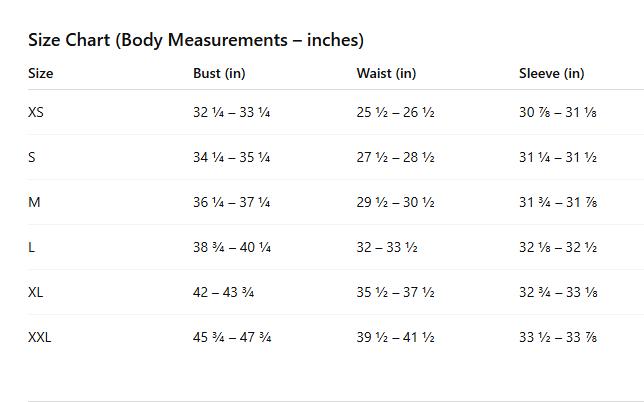Click sleeve value 33 ½ – 33 ⅞
Image resolution: width=644 pixels, height=402 pixels.
[558, 337]
